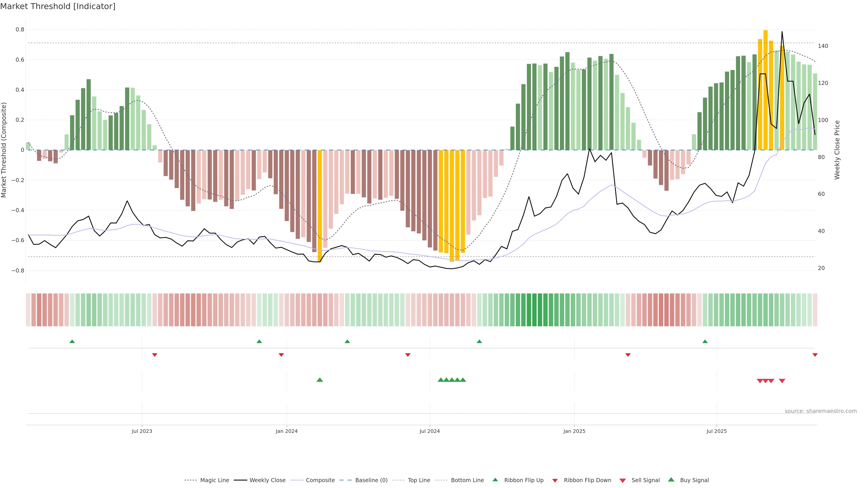The image size is (868, 488).
Task: Toggle Weekly Close legend entry
Action: (267, 480)
